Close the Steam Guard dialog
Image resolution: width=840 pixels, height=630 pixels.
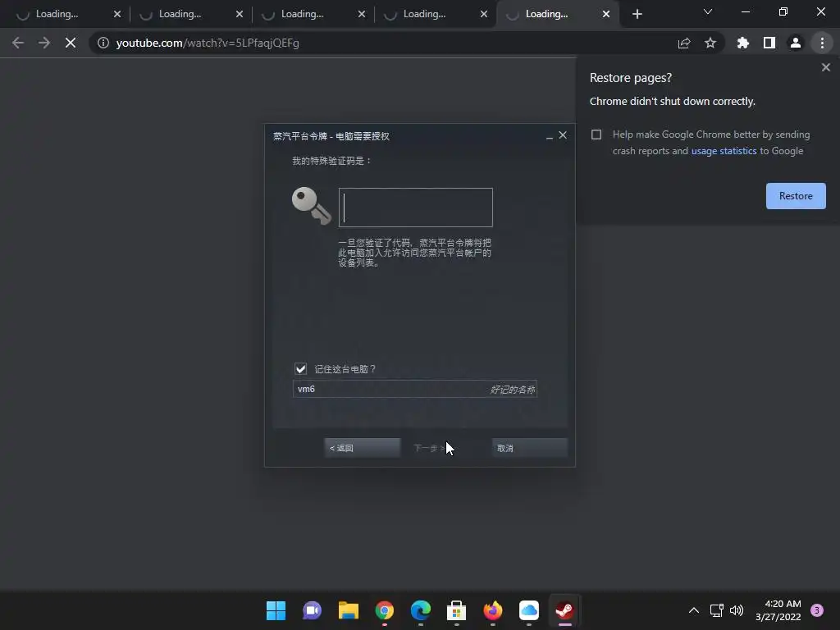(x=563, y=135)
